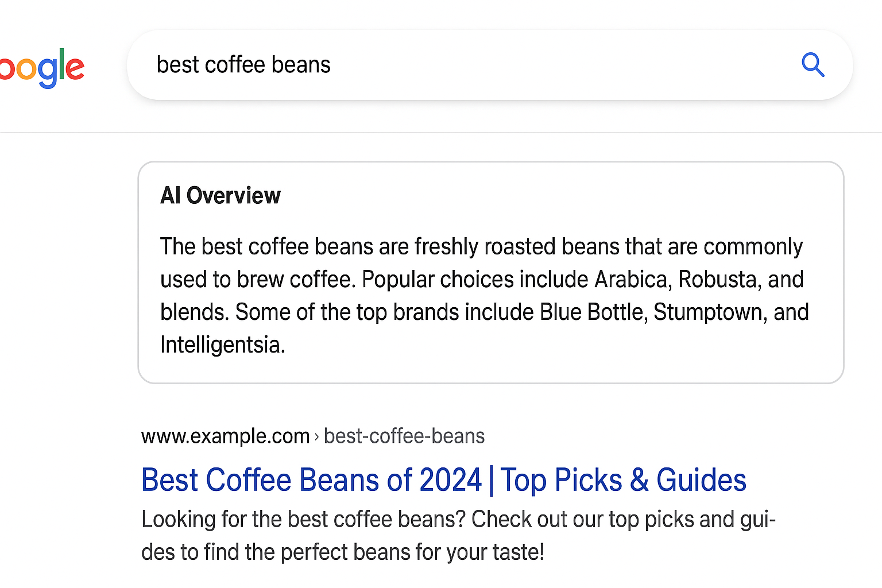This screenshot has width=882, height=588.
Task: Click the 'Looking for the best coffee beans?' snippet
Action: [x=303, y=520]
